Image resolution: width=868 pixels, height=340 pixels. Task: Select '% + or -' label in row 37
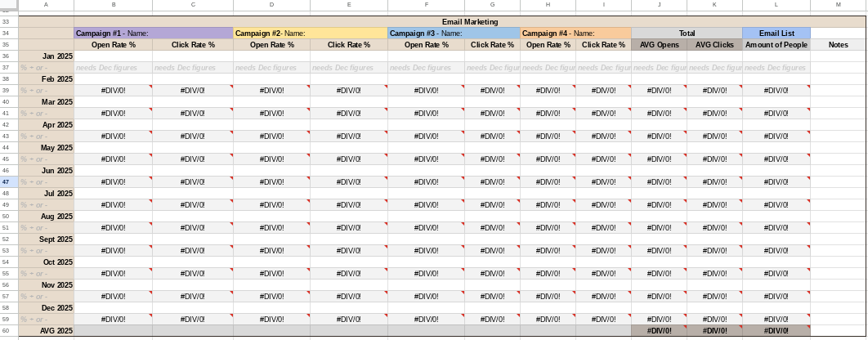coord(47,68)
